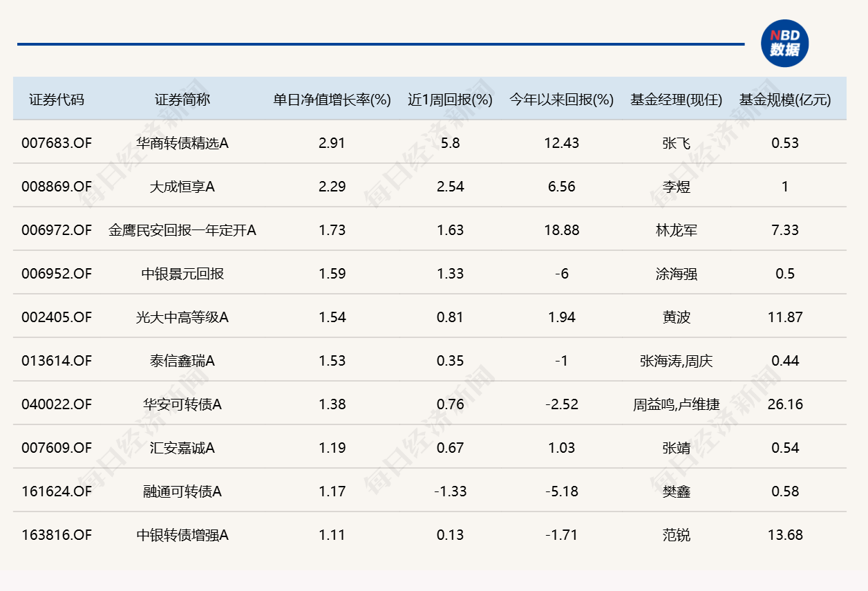
Task: Select fund manager 张靖
Action: coord(676,448)
